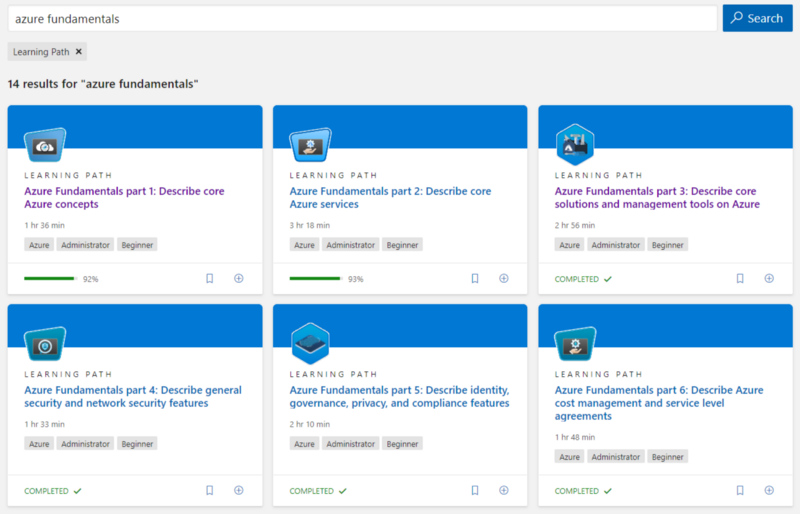Remove the Learning Path filter tag
This screenshot has width=800, height=514.
click(x=79, y=52)
